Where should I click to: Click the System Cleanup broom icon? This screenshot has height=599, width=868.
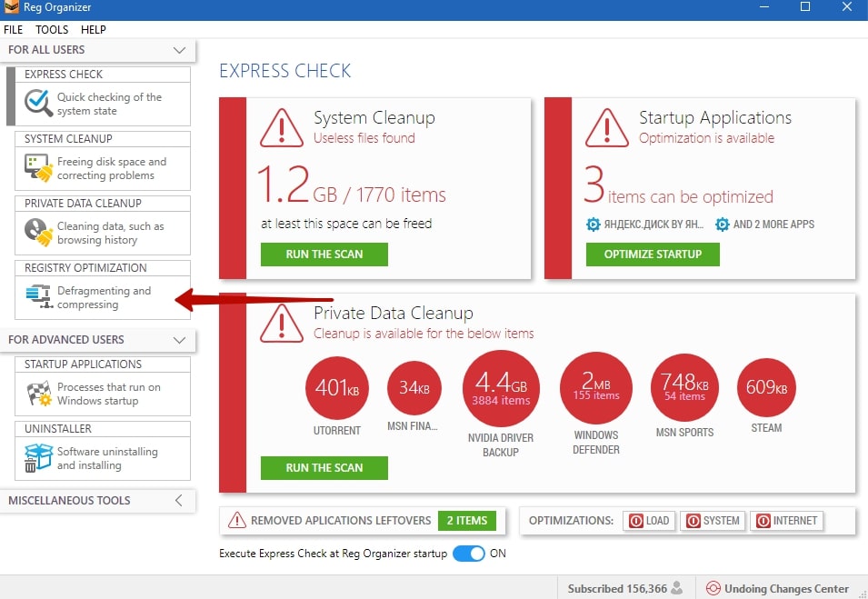tap(38, 168)
